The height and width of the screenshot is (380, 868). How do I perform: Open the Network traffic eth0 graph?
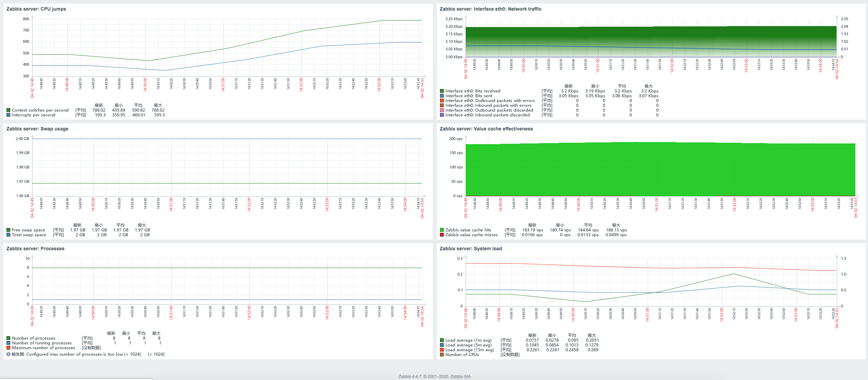pyautogui.click(x=651, y=41)
